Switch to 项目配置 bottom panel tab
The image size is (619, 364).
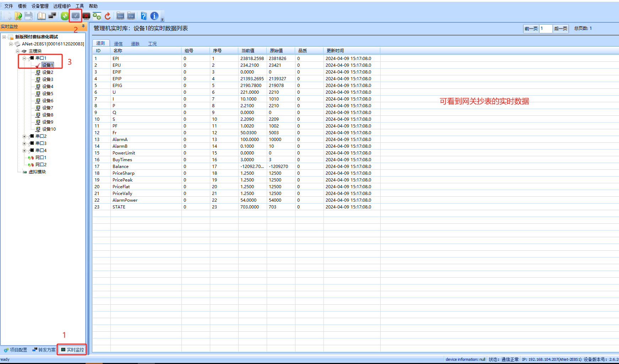coord(16,350)
